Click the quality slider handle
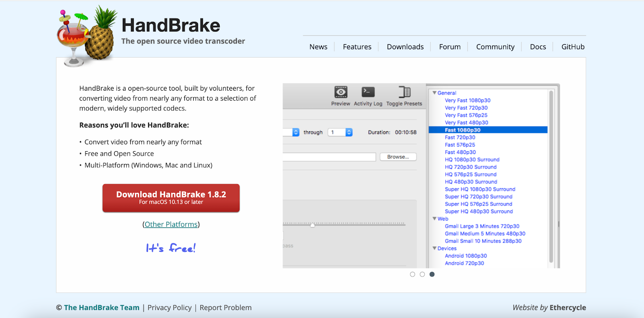The width and height of the screenshot is (644, 318). pyautogui.click(x=312, y=225)
